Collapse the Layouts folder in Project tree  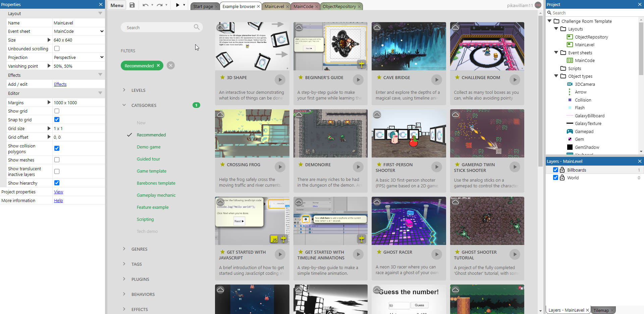click(556, 29)
